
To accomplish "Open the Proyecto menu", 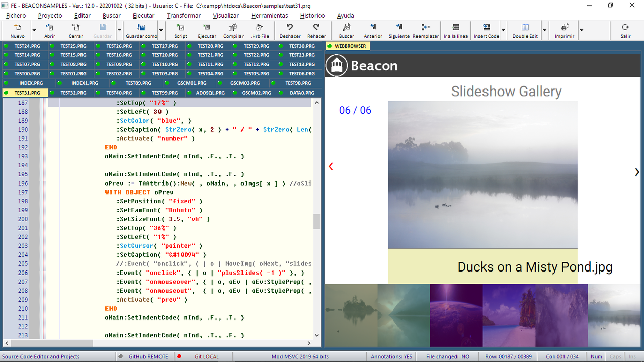I will point(50,15).
